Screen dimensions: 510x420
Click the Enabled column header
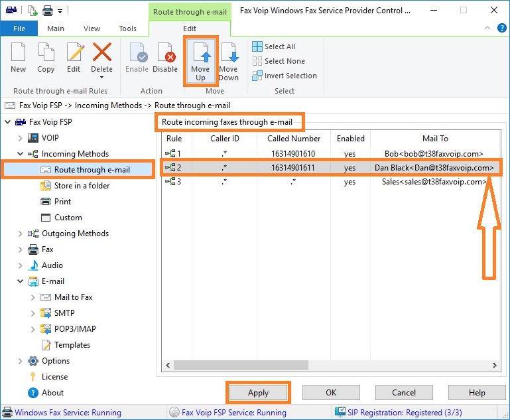coord(350,139)
